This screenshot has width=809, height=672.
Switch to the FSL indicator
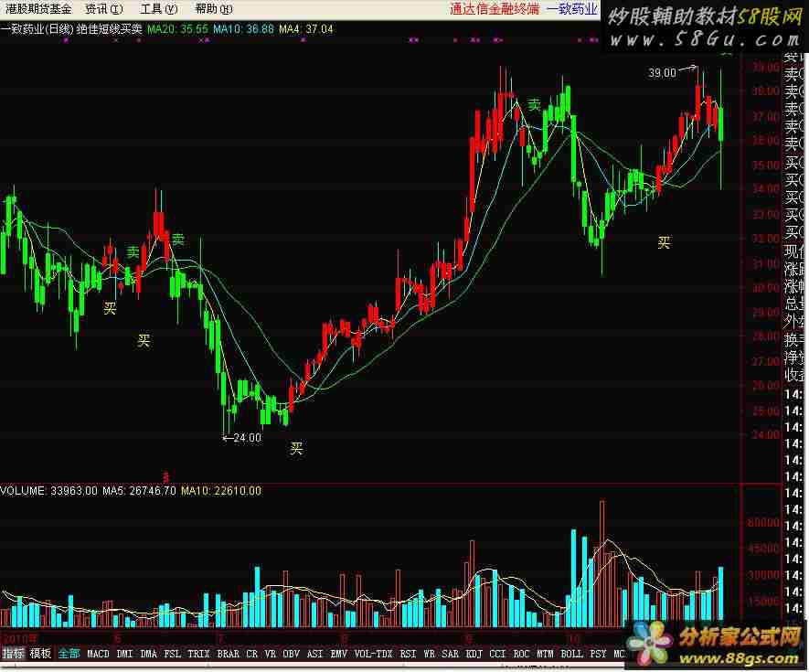173,654
